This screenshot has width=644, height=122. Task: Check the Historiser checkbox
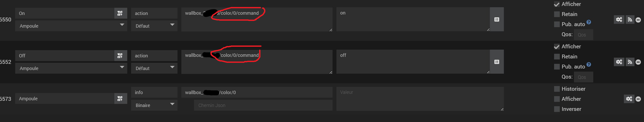tap(557, 89)
